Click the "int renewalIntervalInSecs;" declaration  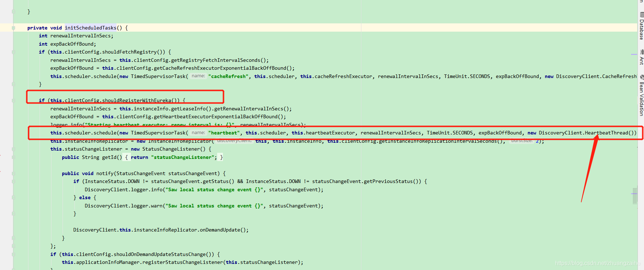76,36
